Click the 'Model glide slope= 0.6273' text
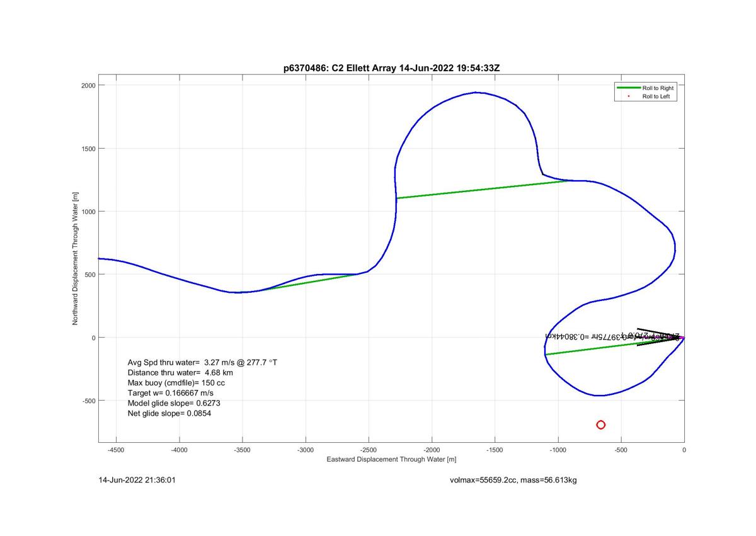Screen dimensions: 756x536 pyautogui.click(x=174, y=403)
